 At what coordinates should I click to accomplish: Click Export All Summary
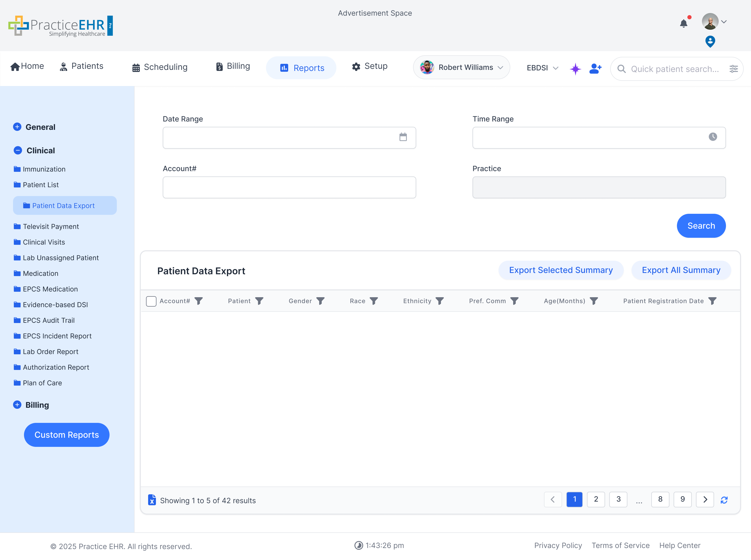(681, 270)
